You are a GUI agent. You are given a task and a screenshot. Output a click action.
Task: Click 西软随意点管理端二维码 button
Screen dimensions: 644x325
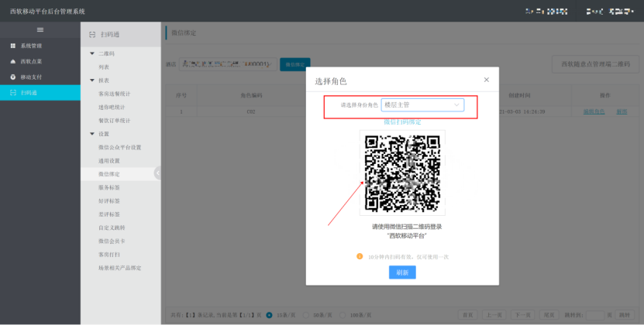(596, 64)
